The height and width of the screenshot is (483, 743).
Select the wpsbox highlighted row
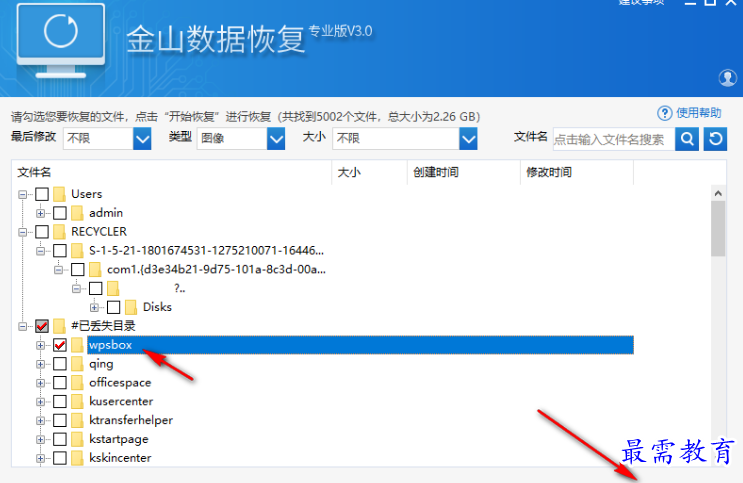[360, 345]
